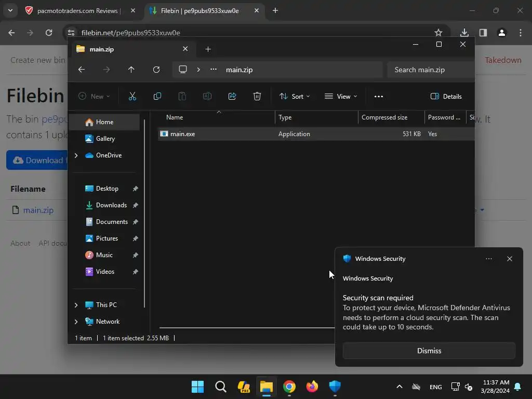Screen dimensions: 532x399
Task: Expand This PC tree node
Action: (76, 305)
